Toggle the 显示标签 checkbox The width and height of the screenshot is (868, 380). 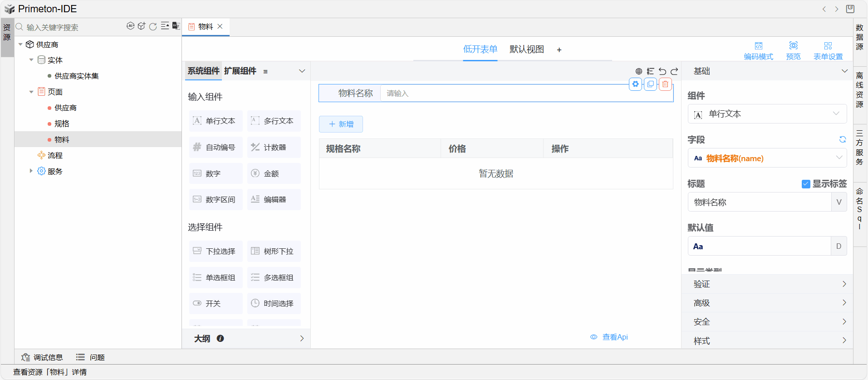[x=806, y=184]
